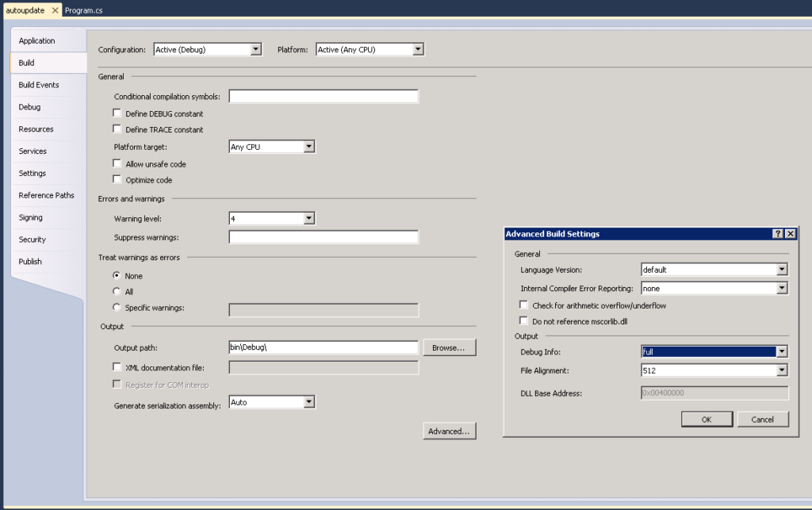Close the Advanced Build Settings dialog
Screen dimensions: 812x510
pyautogui.click(x=790, y=233)
